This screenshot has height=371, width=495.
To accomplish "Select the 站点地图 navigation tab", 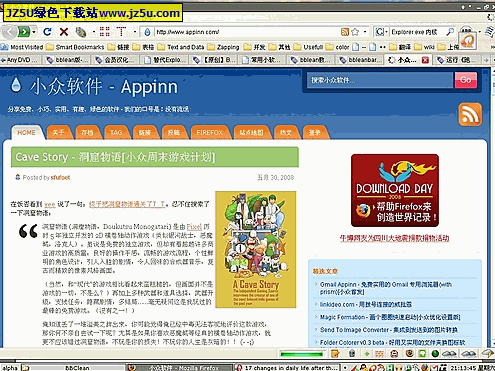I will click(251, 133).
